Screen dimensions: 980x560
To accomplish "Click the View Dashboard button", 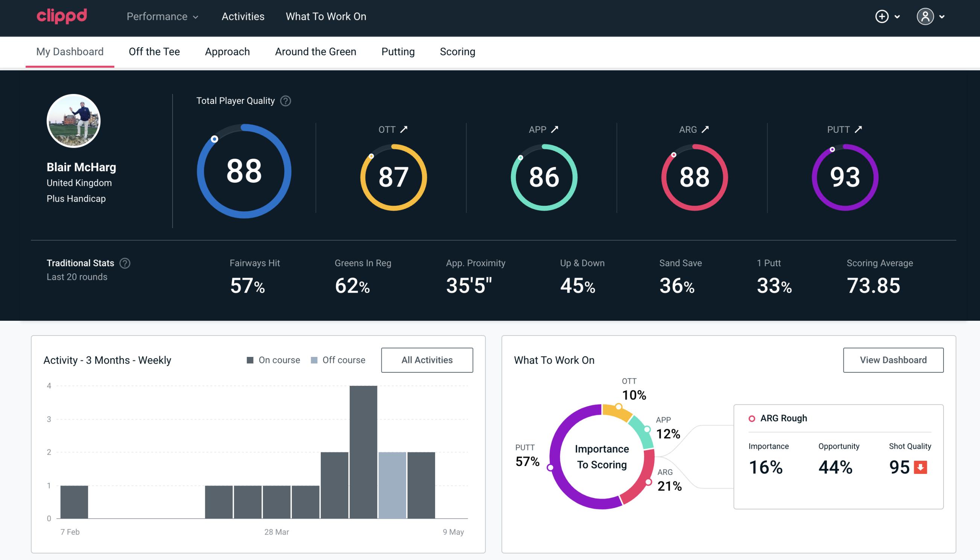I will coord(892,360).
